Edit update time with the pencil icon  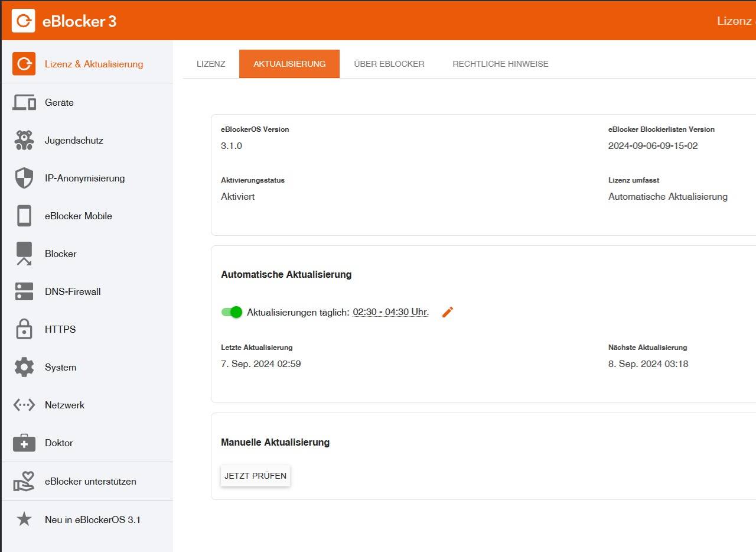point(448,312)
